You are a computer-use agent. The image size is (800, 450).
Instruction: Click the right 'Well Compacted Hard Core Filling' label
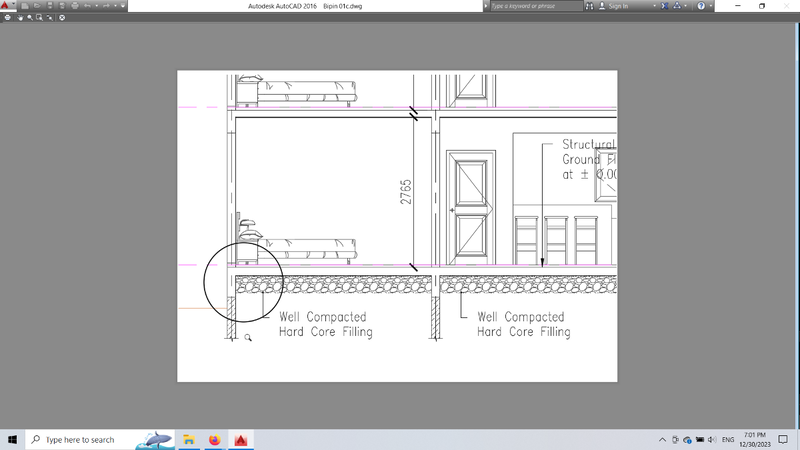[523, 324]
